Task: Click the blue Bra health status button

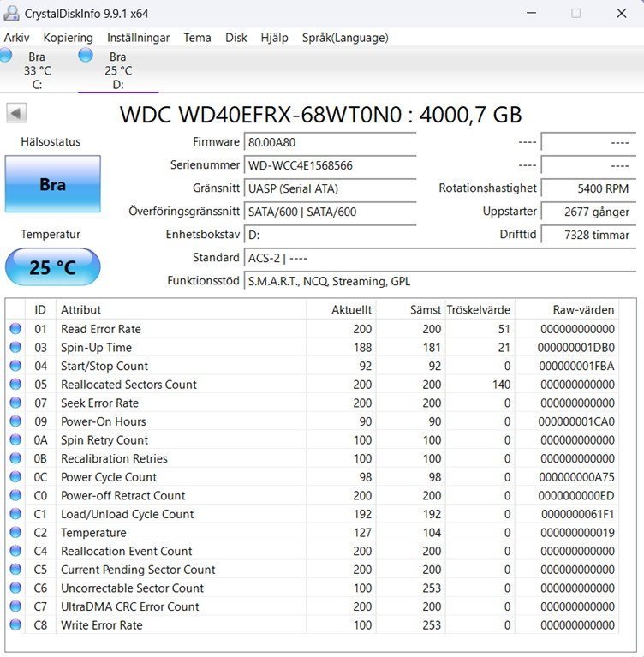Action: pos(53,184)
